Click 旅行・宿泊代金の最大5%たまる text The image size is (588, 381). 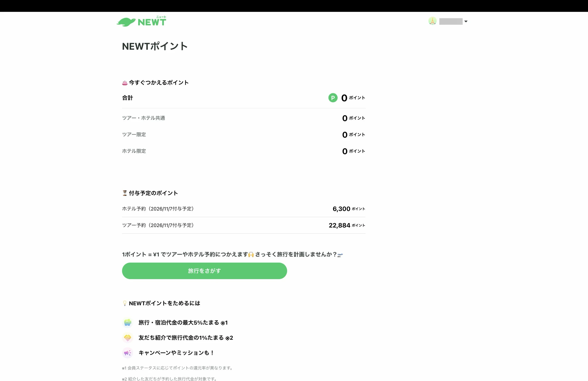(183, 323)
